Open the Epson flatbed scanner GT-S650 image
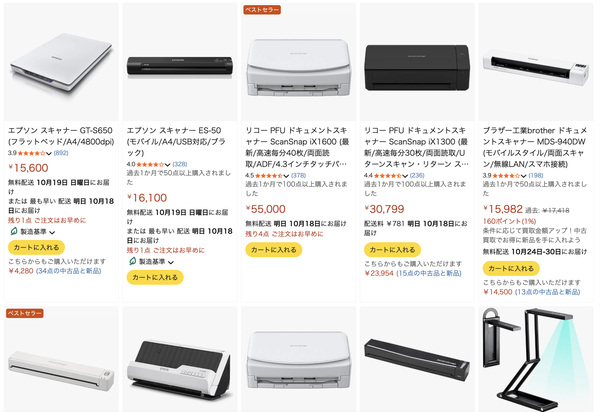 [61, 62]
